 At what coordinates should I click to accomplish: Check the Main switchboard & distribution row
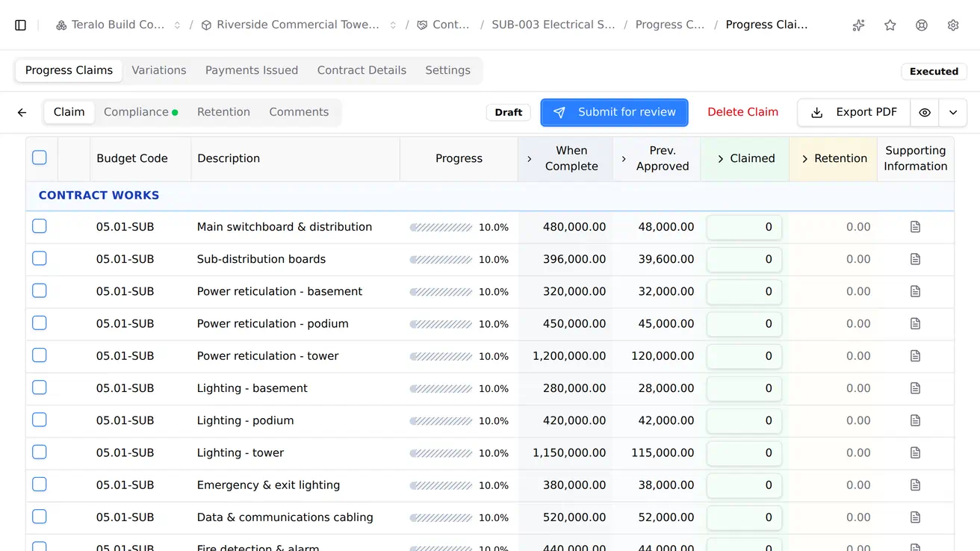point(40,226)
